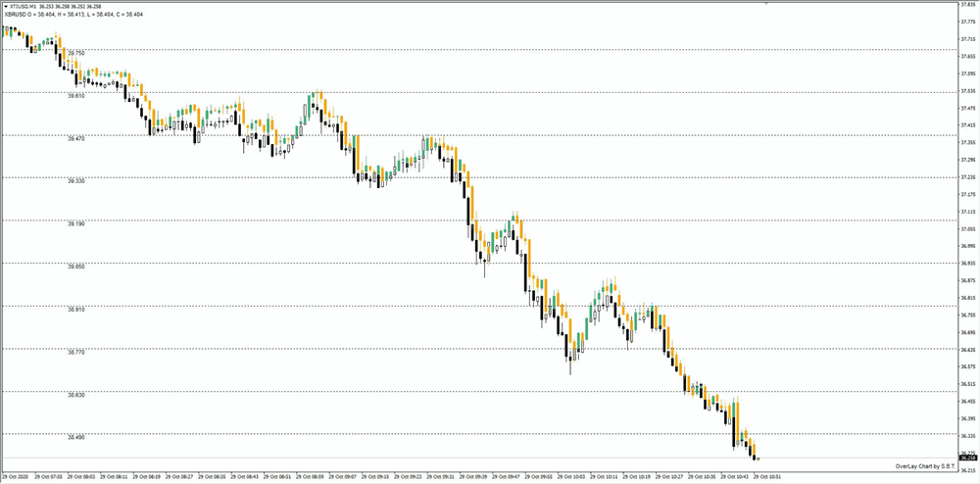Viewport: 980px width, 484px height.
Task: Select the 29 Oct 09:07 time axis label
Action: [344, 476]
